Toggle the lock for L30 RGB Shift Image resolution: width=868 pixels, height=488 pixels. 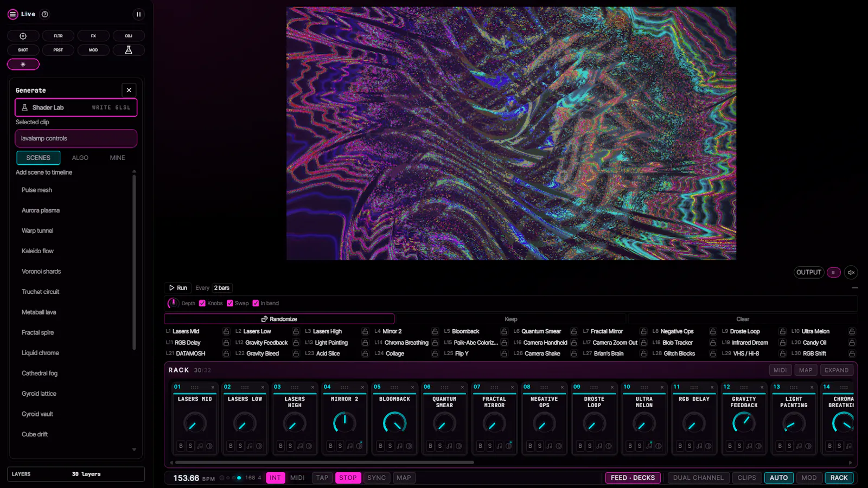(852, 354)
